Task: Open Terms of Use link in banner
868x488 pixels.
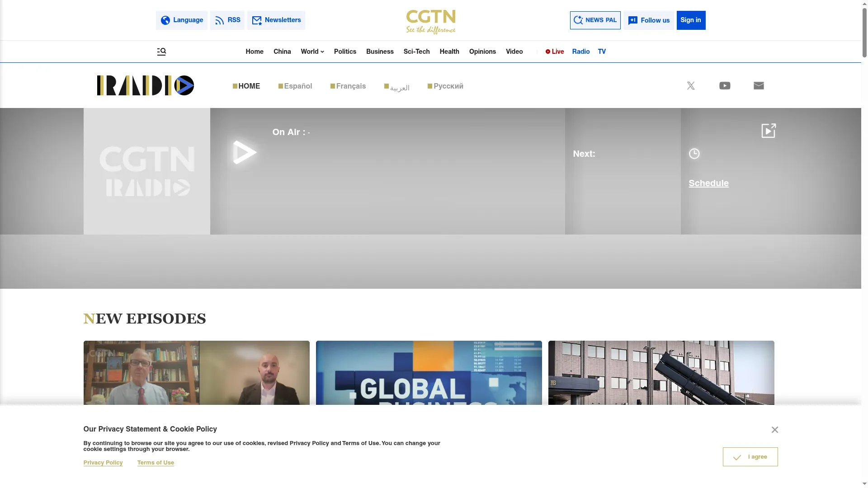Action: (x=156, y=463)
